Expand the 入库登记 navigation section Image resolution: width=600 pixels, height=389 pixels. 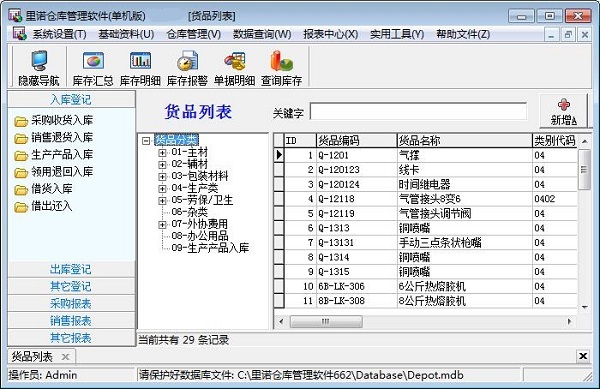(71, 99)
